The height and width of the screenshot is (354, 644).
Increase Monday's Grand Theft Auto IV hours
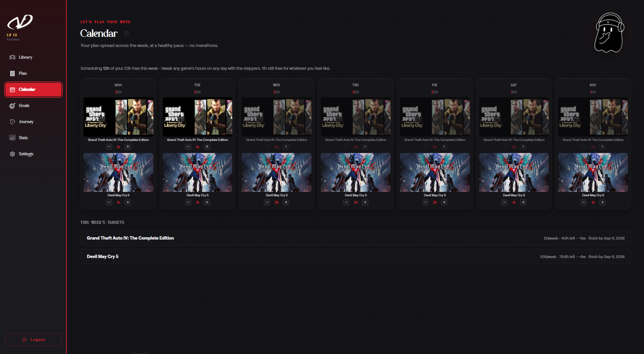pos(128,147)
